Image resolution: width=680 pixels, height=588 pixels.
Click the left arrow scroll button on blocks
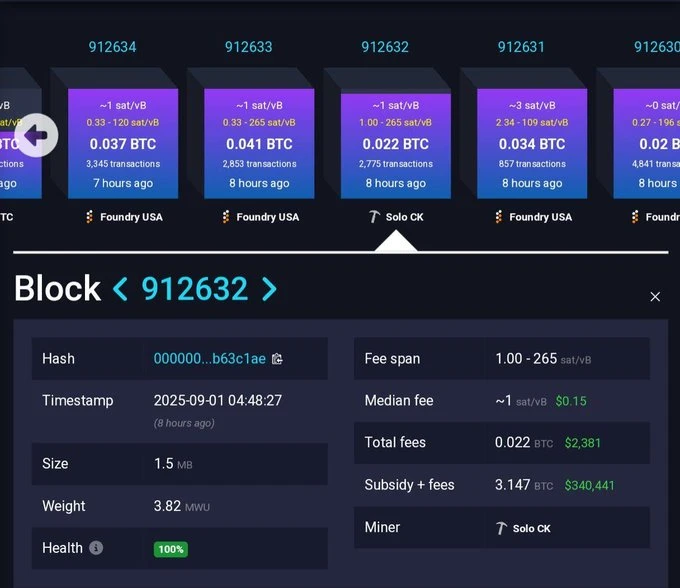tap(36, 135)
